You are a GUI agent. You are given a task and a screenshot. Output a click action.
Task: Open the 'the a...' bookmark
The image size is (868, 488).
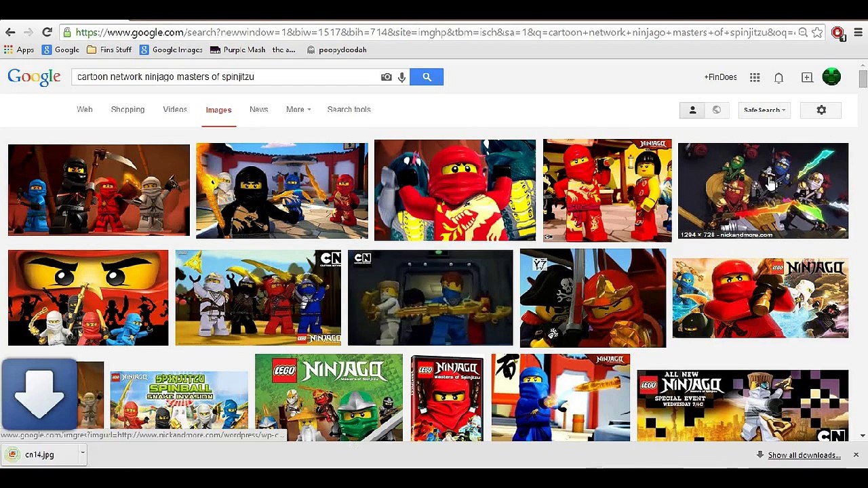pyautogui.click(x=283, y=49)
